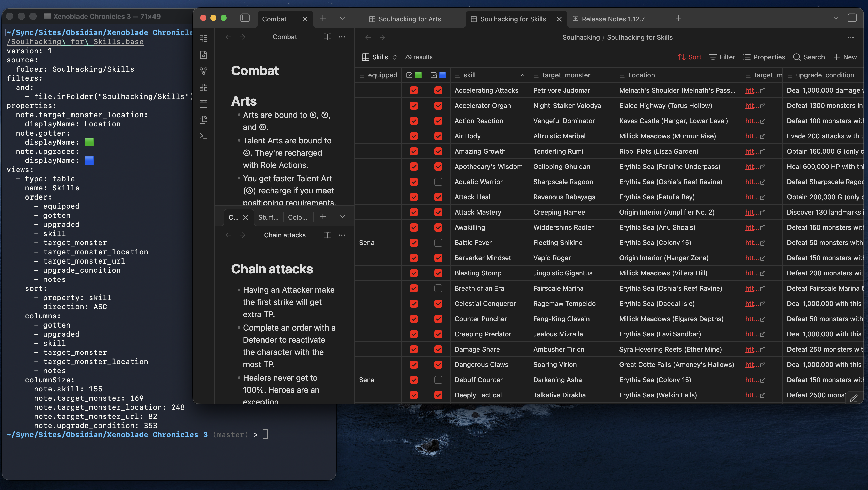Open the Filter options button
The height and width of the screenshot is (490, 868).
[x=722, y=57]
